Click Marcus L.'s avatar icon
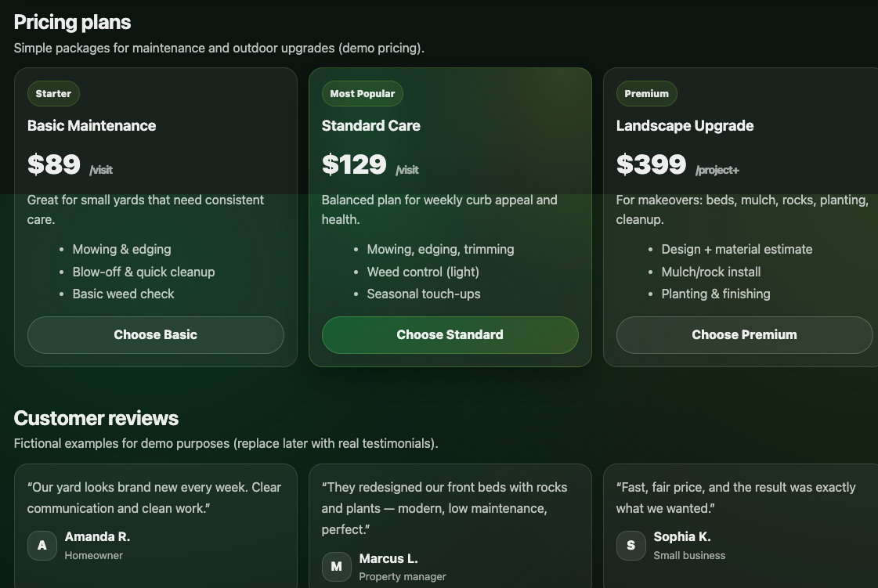 pyautogui.click(x=337, y=567)
